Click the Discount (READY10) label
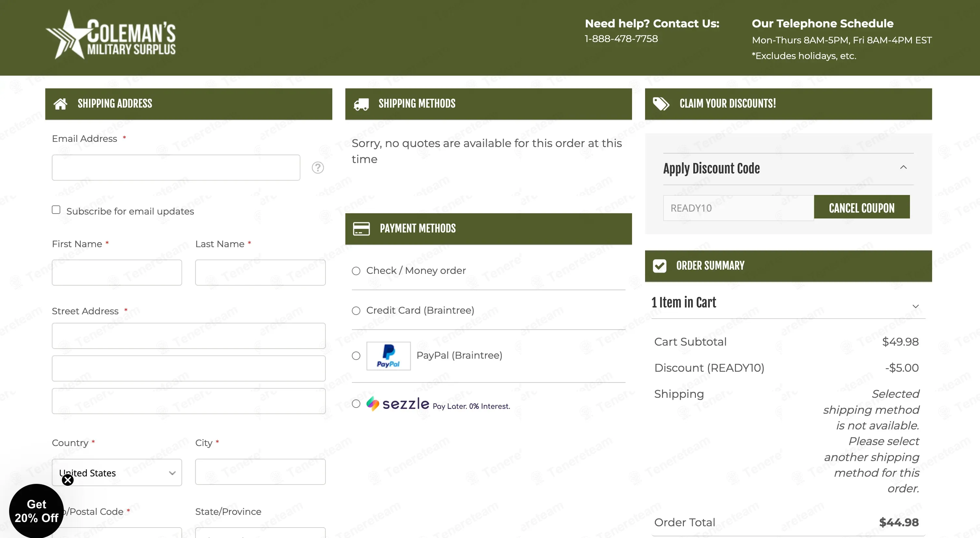 click(x=709, y=368)
